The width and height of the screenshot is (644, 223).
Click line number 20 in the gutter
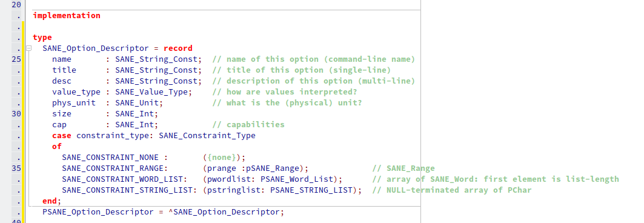(16, 5)
